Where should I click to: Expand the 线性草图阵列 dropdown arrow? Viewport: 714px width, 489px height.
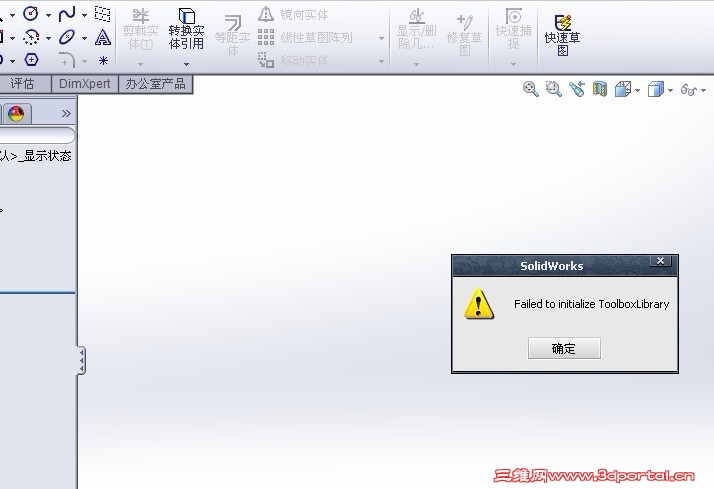[382, 38]
